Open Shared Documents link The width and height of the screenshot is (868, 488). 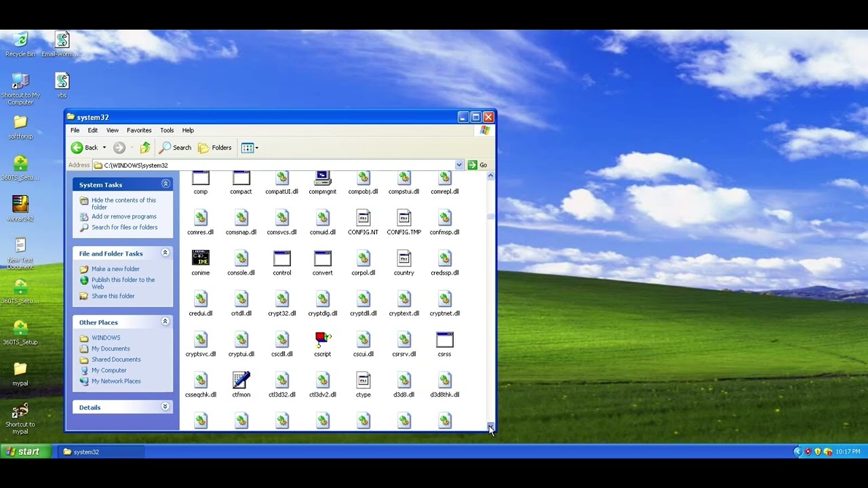coord(116,360)
